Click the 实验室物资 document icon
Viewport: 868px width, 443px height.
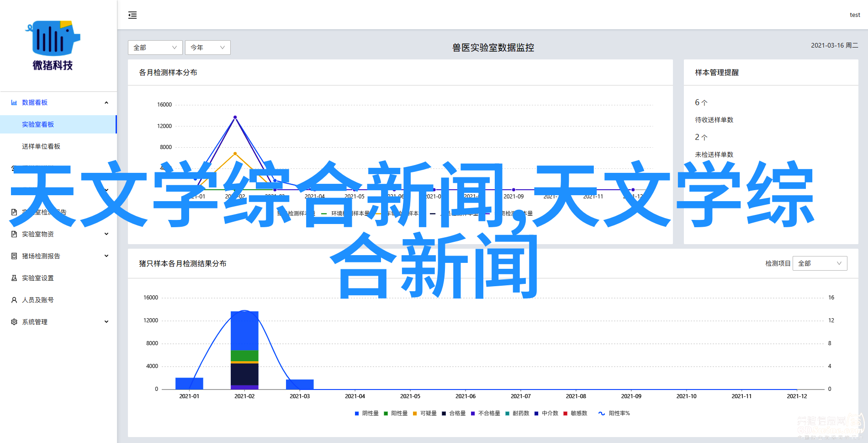[x=14, y=234]
